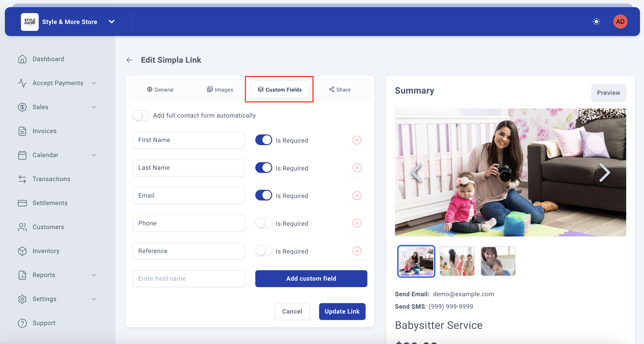This screenshot has height=344, width=644.
Task: Turn off Is Required for Email
Action: point(264,196)
